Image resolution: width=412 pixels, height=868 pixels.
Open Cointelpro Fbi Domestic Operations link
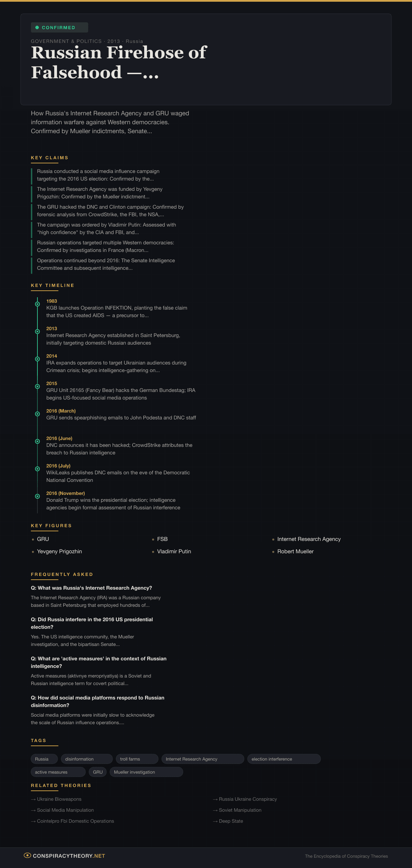[75, 821]
